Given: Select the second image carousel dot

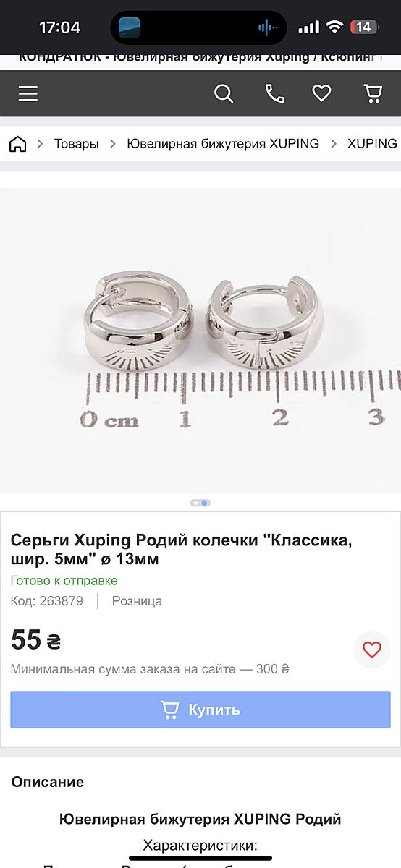Looking at the screenshot, I should (x=205, y=503).
